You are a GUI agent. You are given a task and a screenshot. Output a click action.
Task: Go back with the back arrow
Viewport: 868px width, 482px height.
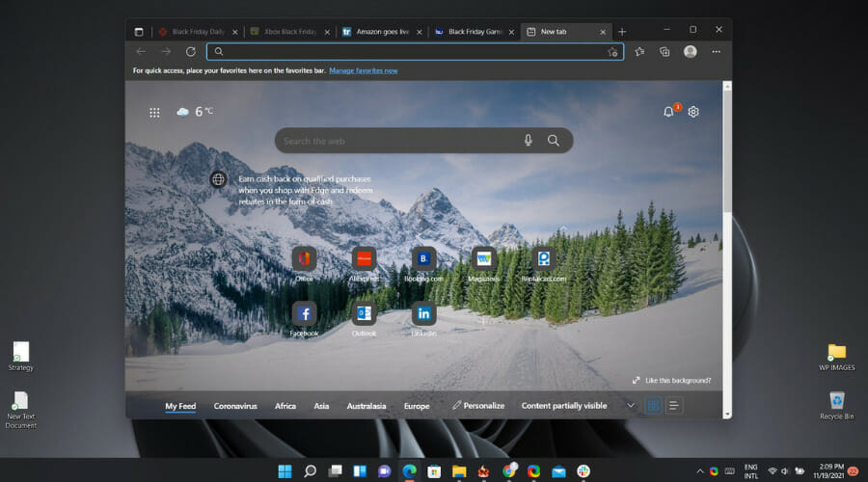point(141,51)
